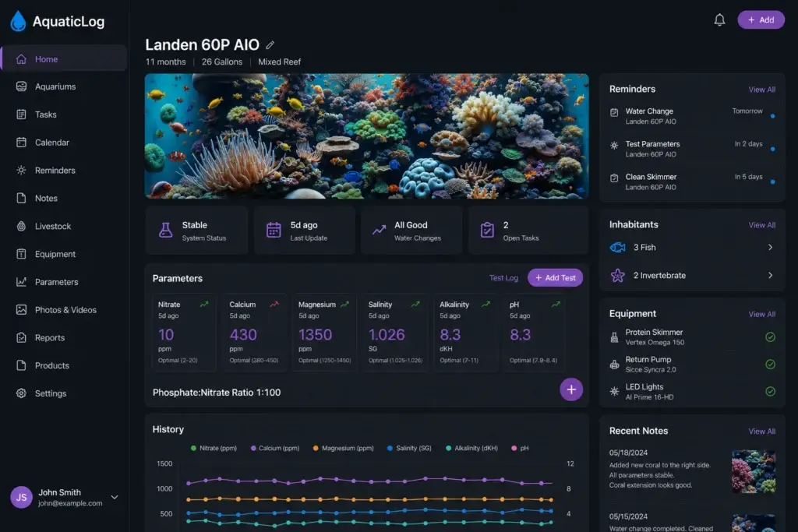
Task: Click the Alkalinity trend arrow icon
Action: click(486, 304)
